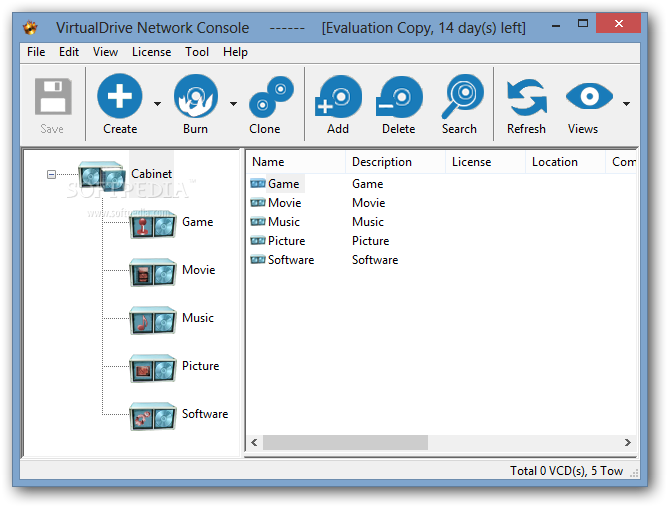Open the View menu

(x=105, y=52)
